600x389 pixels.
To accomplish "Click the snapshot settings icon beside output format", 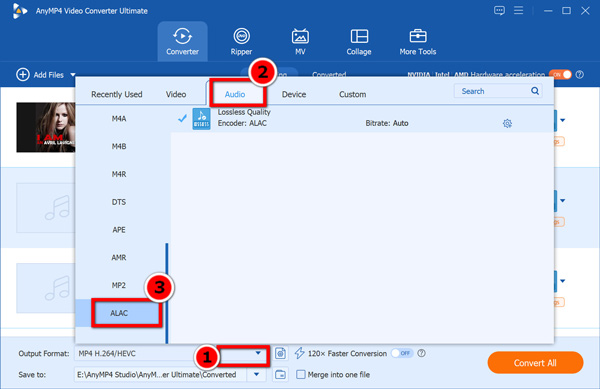I will pyautogui.click(x=280, y=353).
